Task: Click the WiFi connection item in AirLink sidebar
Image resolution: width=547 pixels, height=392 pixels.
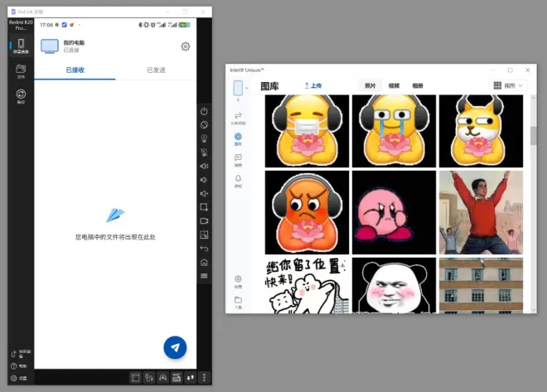Action: (21, 354)
